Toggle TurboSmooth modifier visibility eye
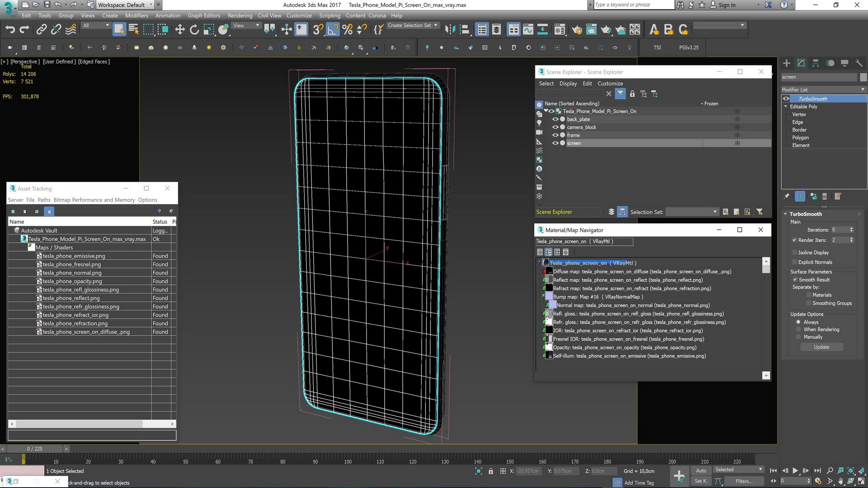The height and width of the screenshot is (488, 868). [x=786, y=99]
